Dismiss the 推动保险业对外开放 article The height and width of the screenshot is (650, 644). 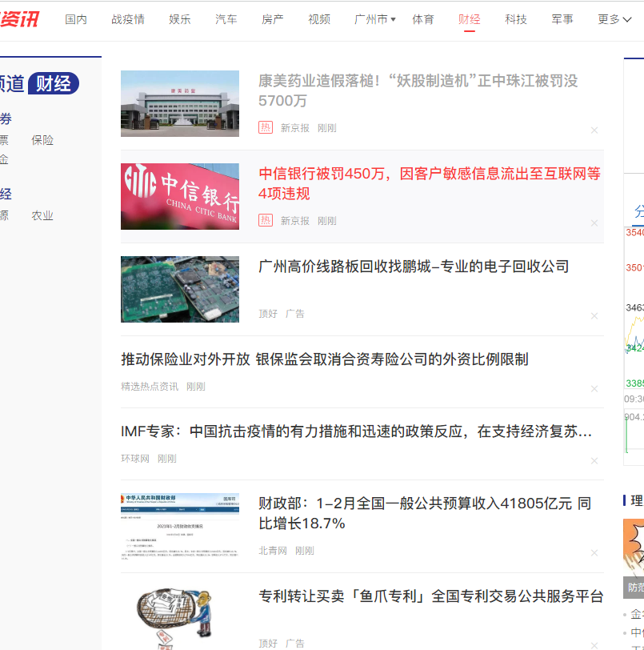coord(594,389)
